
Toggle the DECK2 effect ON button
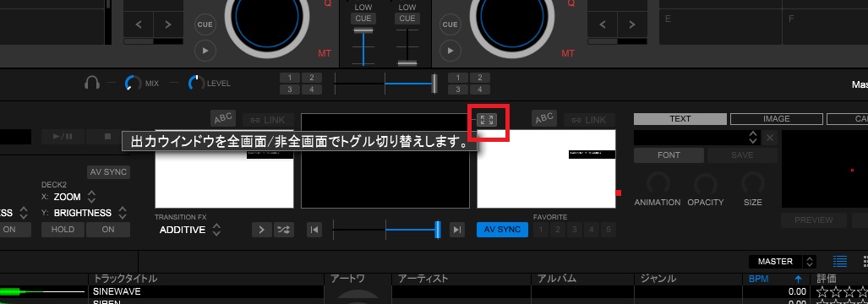108,230
